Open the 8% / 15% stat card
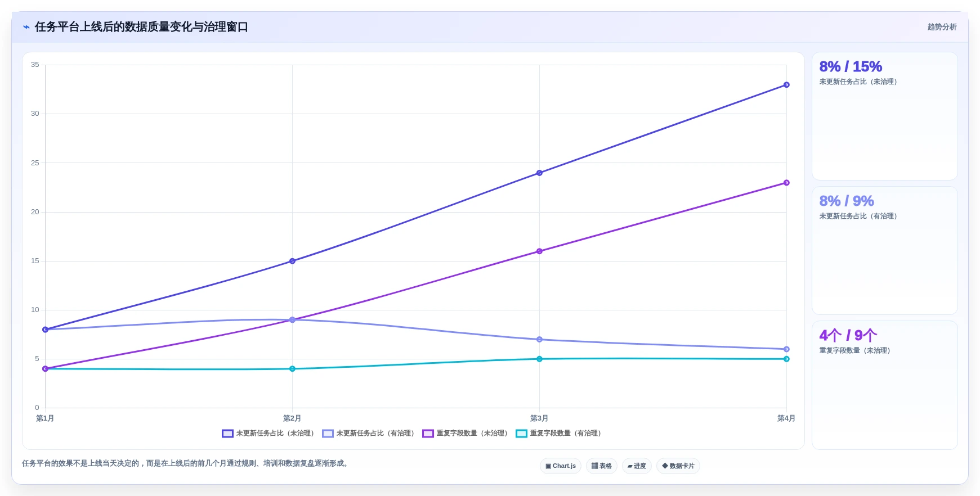Image resolution: width=980 pixels, height=496 pixels. tap(884, 116)
